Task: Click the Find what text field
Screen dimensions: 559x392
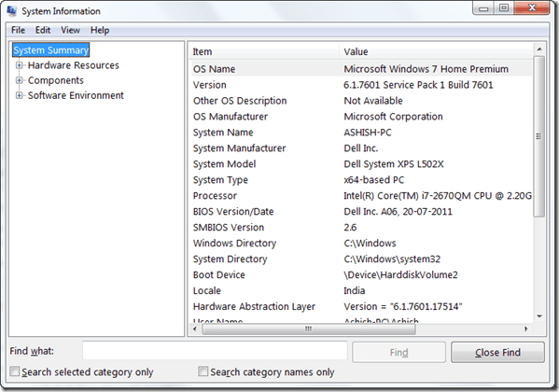Action: [215, 351]
